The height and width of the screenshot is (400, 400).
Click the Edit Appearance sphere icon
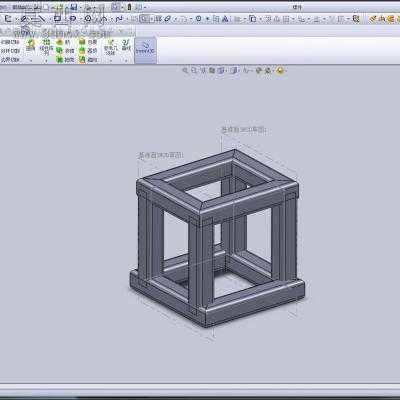click(x=259, y=70)
